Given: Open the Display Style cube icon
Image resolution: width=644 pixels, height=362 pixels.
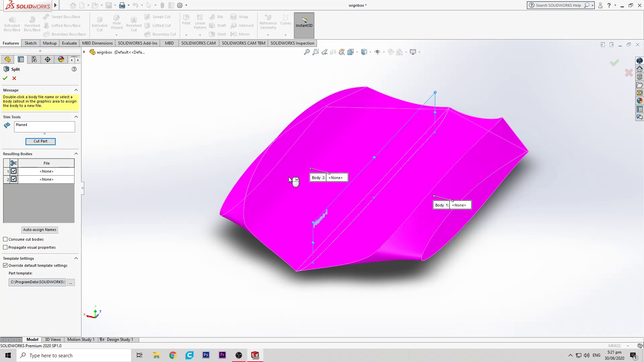Looking at the screenshot, I should pos(364,52).
